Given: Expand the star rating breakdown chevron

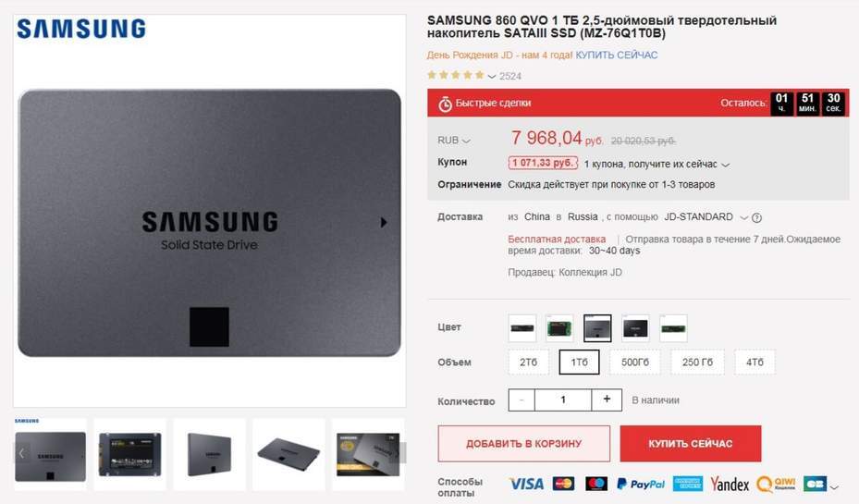Looking at the screenshot, I should (491, 76).
